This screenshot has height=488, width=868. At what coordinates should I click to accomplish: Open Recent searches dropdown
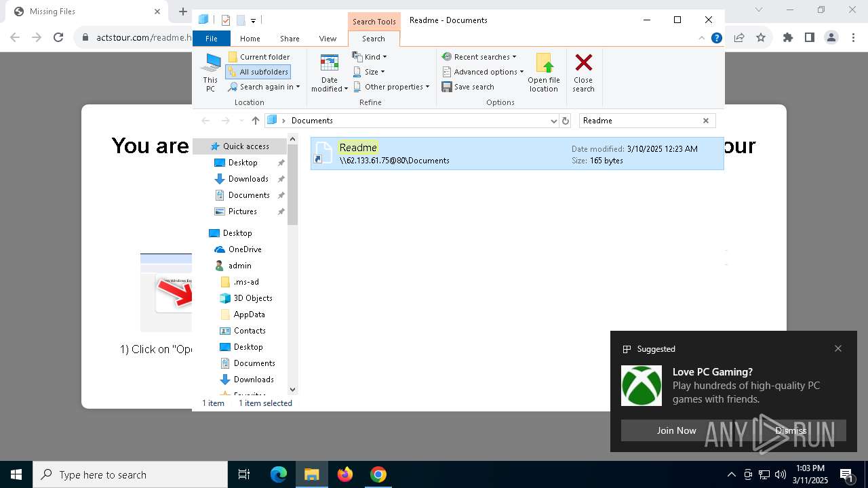[479, 57]
